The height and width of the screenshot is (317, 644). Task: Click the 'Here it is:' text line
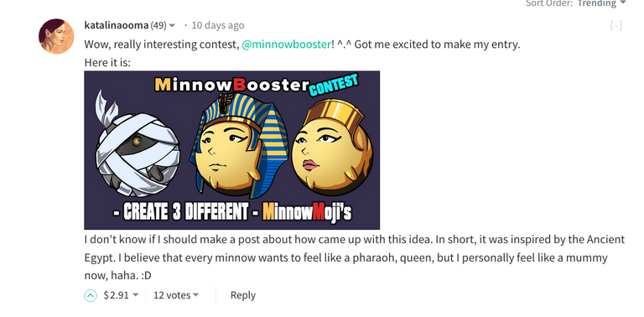coord(107,63)
